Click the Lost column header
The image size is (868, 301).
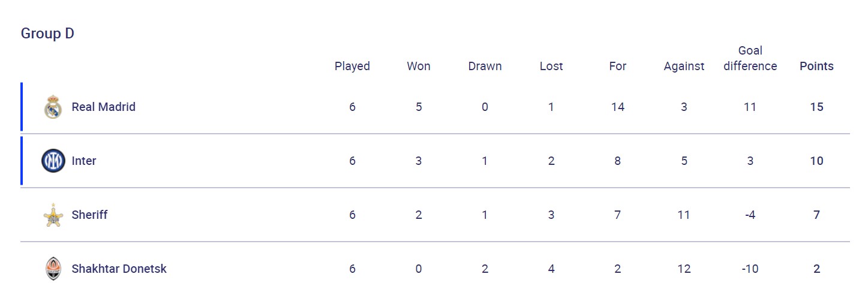tap(551, 66)
